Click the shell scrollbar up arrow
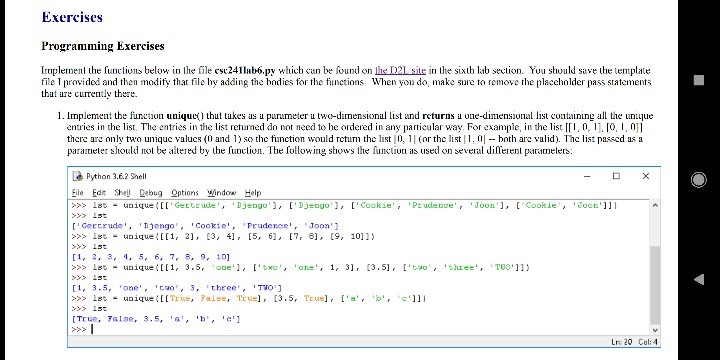 point(655,205)
